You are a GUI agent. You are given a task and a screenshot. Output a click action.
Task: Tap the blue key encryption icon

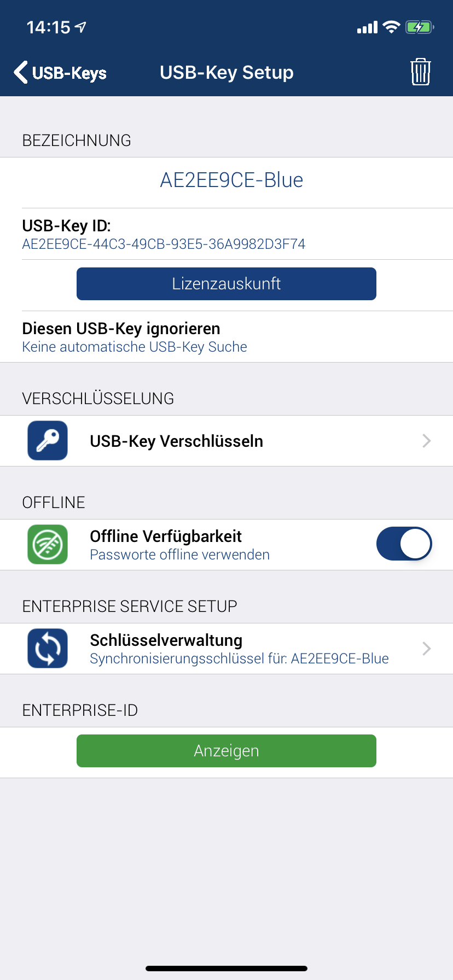click(x=48, y=441)
